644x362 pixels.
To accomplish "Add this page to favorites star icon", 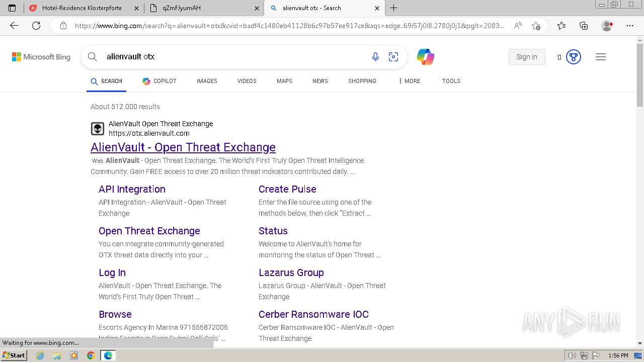I will tap(536, 26).
